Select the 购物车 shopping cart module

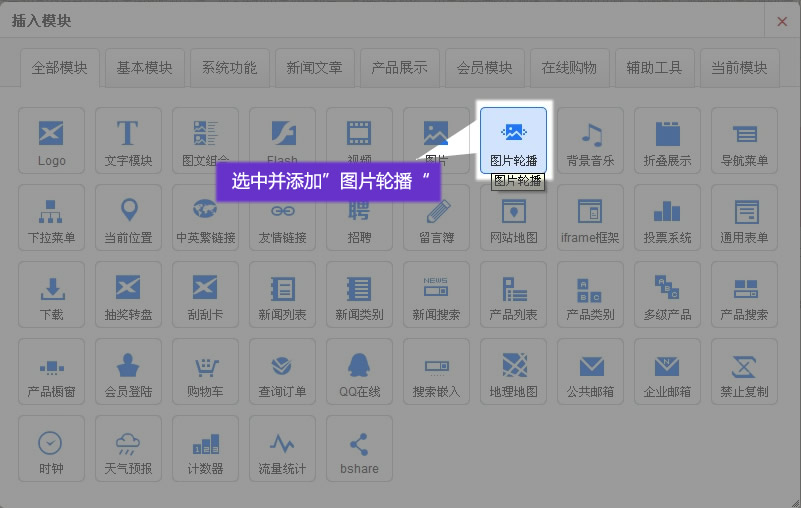click(205, 372)
